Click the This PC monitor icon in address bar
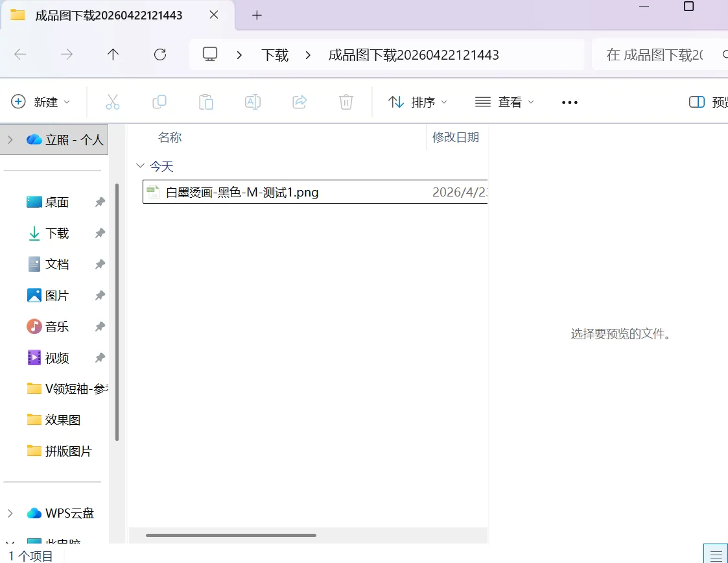Viewport: 728px width, 563px height. tap(210, 54)
